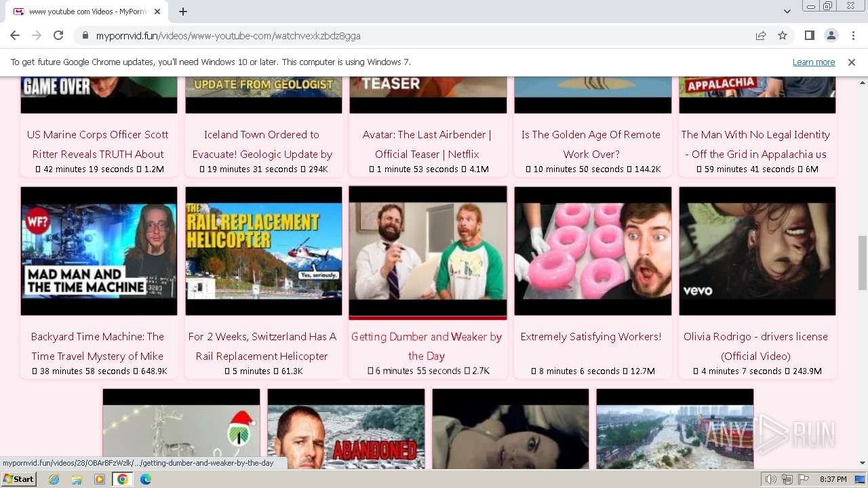868x488 pixels.
Task: Go back with the browser back arrow
Action: pyautogui.click(x=15, y=35)
